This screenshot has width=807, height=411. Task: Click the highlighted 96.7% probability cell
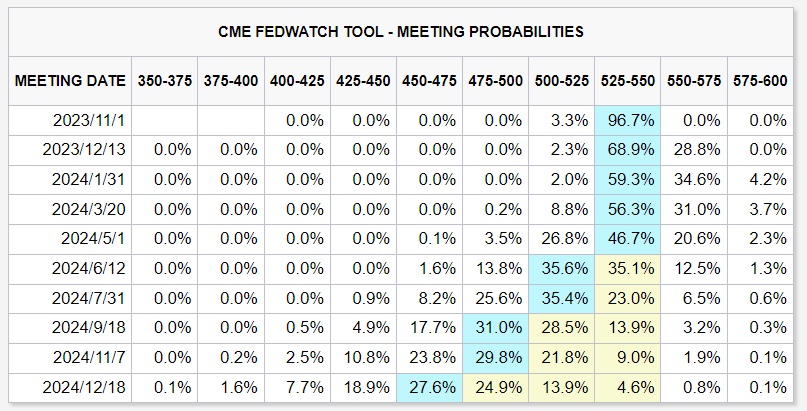tap(629, 121)
